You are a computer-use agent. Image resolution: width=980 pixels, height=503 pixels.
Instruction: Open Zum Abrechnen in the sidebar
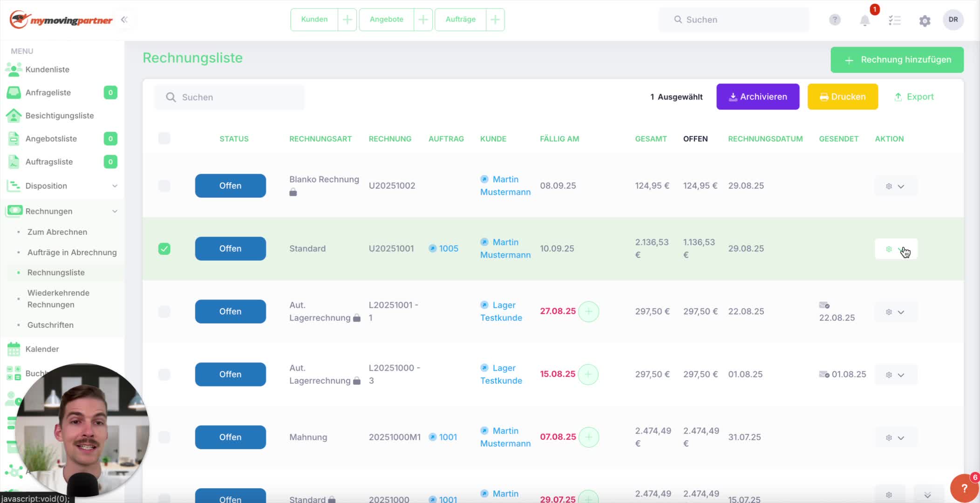[57, 232]
